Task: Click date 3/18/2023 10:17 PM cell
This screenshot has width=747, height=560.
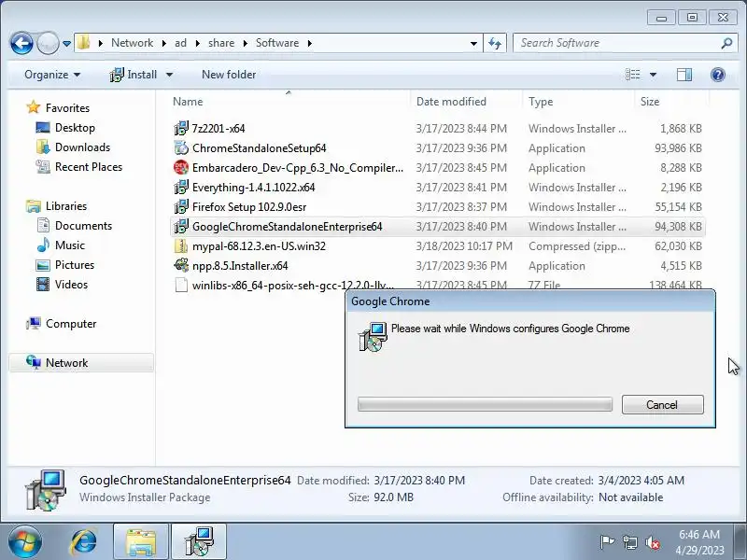Action: click(464, 246)
